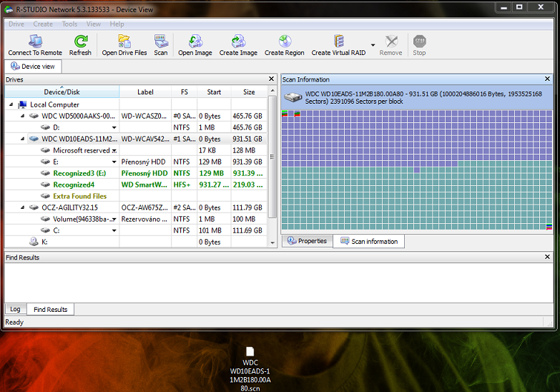Select the WDC WD5000AAKS disk icon
Viewport: 560px width, 392px height.
34,116
